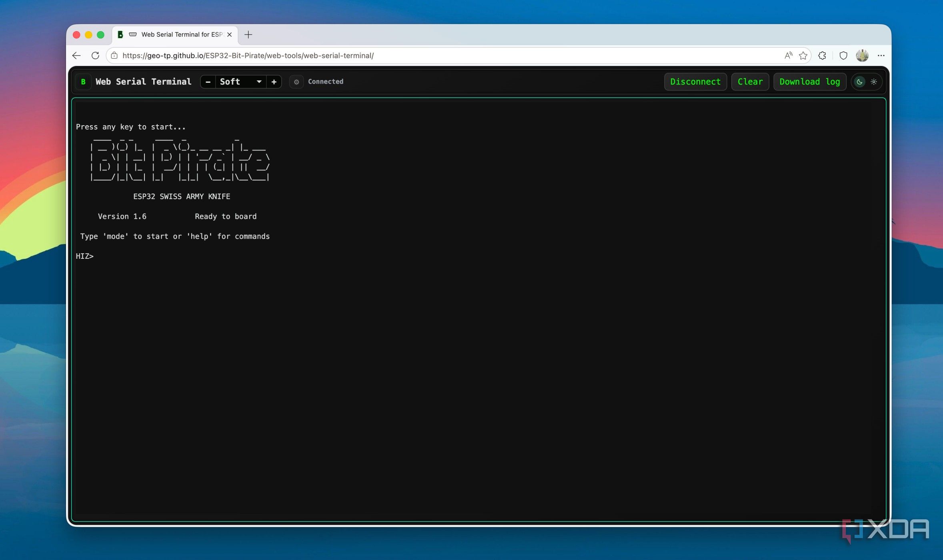943x560 pixels.
Task: Open a new browser tab
Action: tap(248, 35)
